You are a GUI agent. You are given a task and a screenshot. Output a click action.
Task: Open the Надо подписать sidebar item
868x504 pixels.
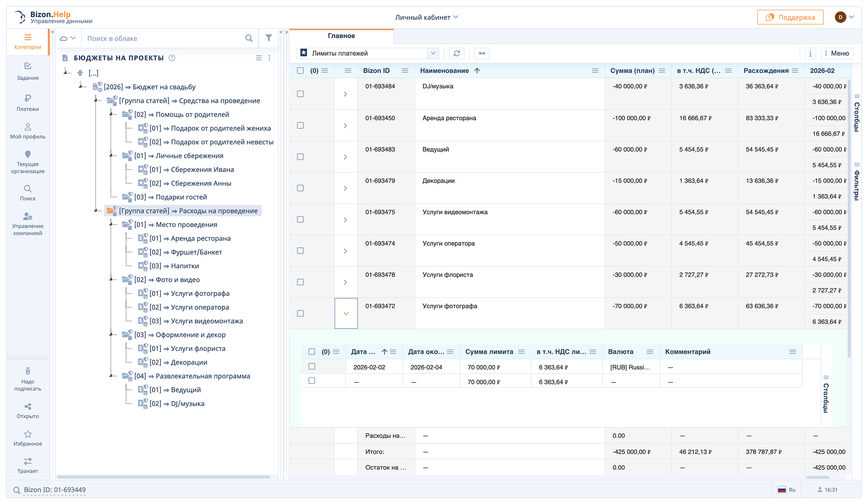click(28, 379)
